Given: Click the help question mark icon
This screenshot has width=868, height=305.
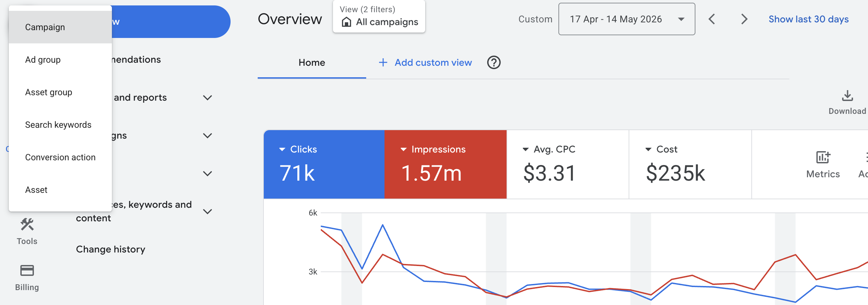Looking at the screenshot, I should [494, 62].
